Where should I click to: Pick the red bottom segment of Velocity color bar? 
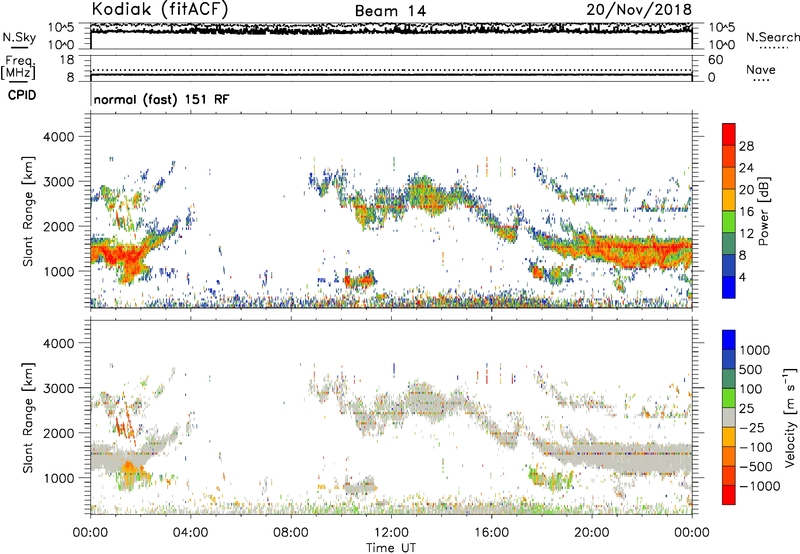tap(729, 495)
